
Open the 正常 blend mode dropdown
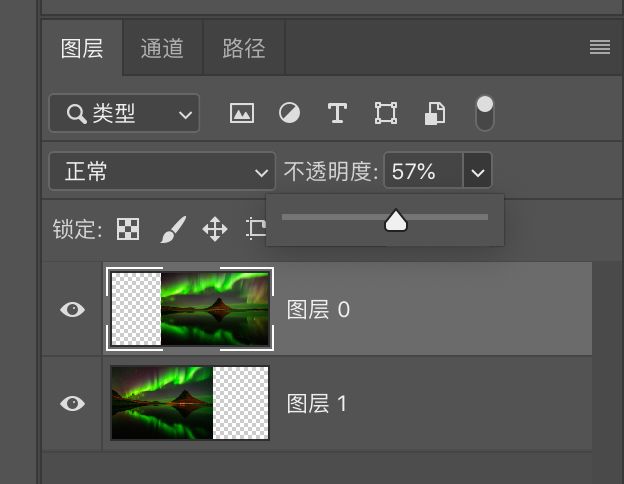(162, 171)
